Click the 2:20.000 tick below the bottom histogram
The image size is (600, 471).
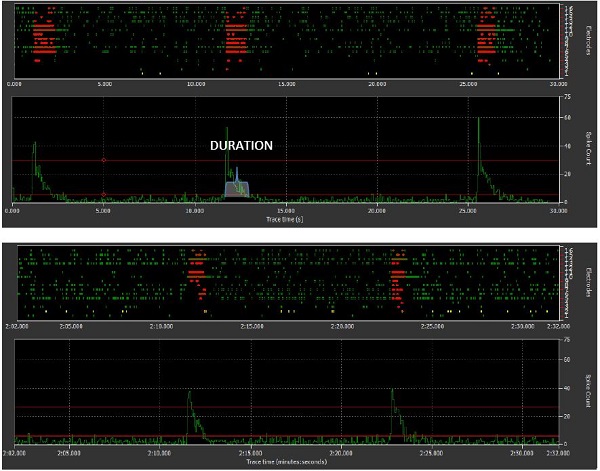(340, 454)
